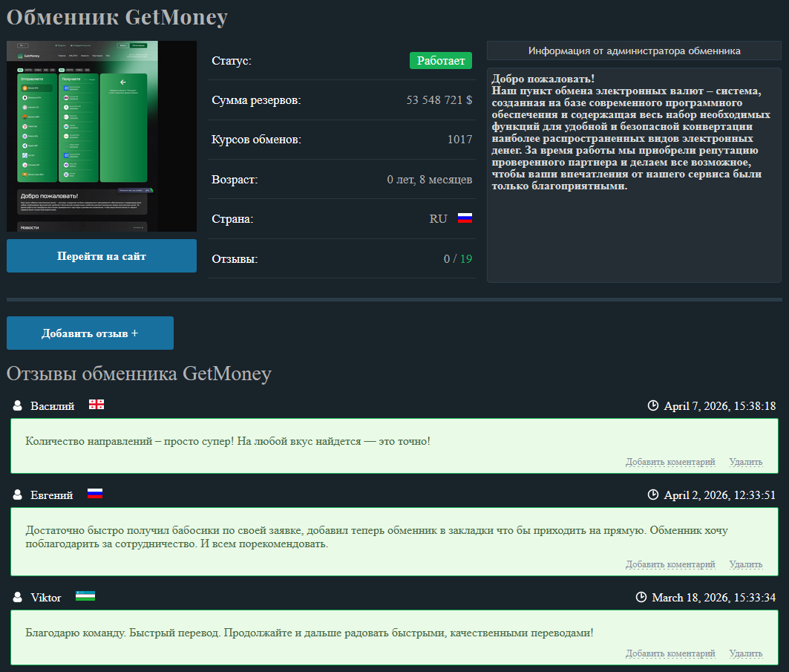This screenshot has width=789, height=672.
Task: Delete Евгений's review via Удалить
Action: click(x=745, y=564)
